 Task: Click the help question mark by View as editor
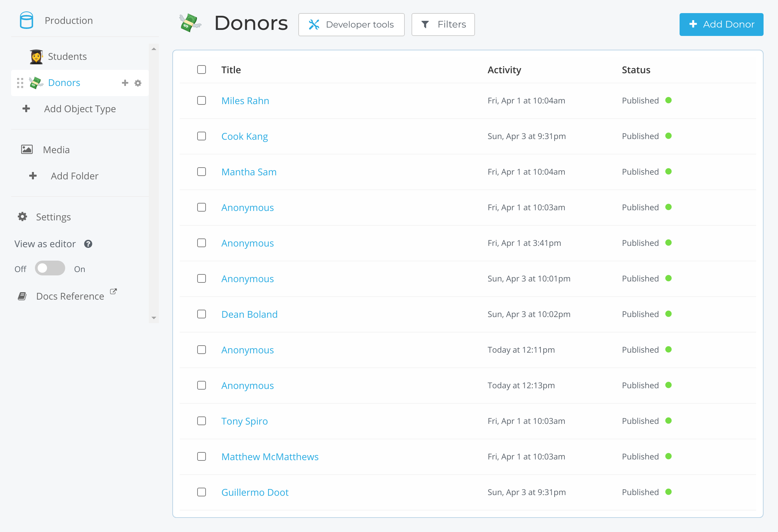pos(88,244)
